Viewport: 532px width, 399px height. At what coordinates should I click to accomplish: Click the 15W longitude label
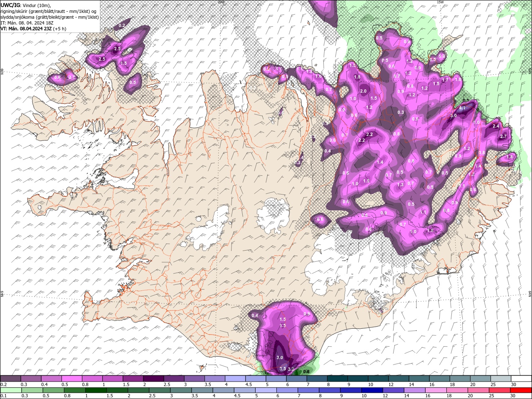coord(440,2)
